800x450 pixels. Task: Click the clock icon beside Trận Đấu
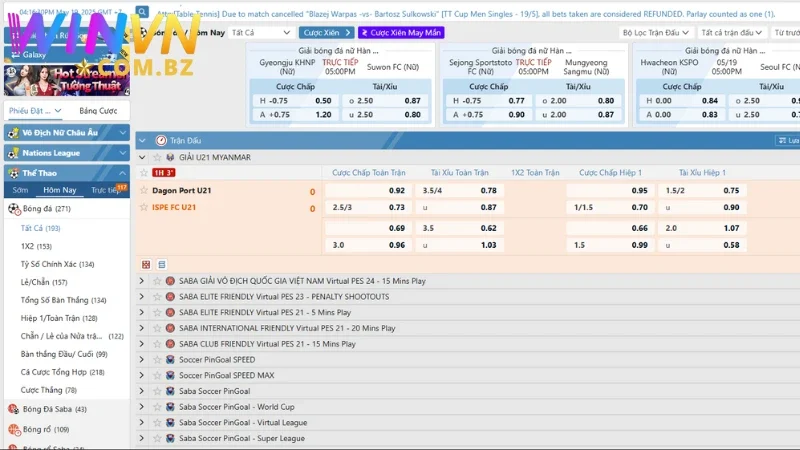pos(161,140)
